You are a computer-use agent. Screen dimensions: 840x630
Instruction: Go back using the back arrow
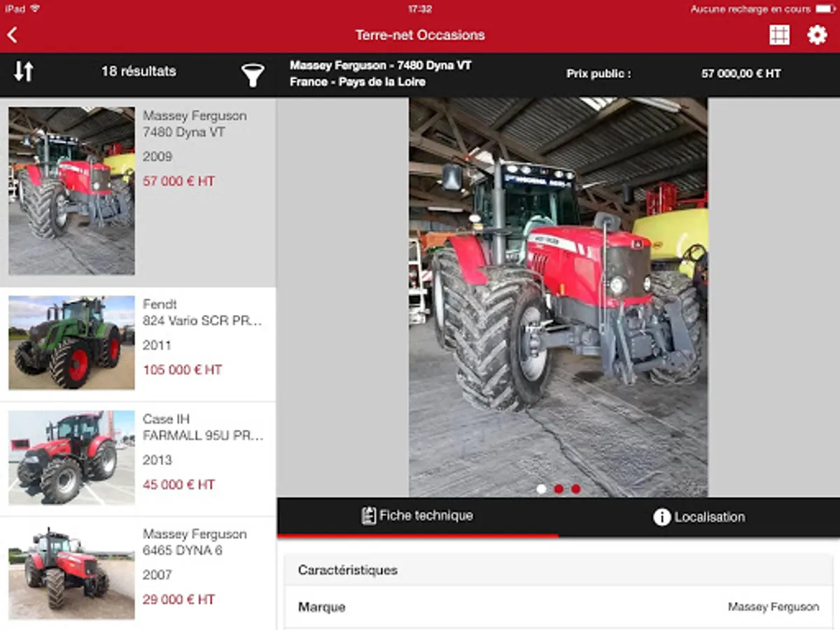coord(12,35)
